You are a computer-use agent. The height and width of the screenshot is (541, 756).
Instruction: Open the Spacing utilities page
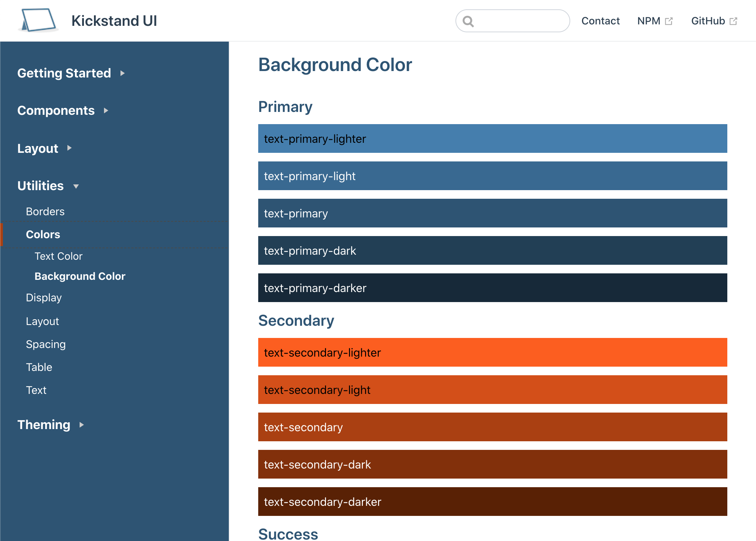(x=46, y=344)
